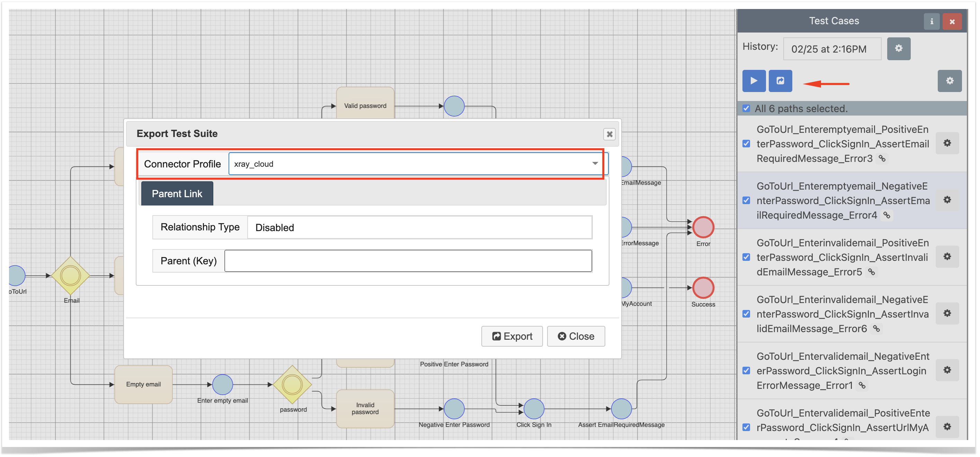This screenshot has width=980, height=457.
Task: Open history settings gear beside date
Action: pyautogui.click(x=898, y=49)
